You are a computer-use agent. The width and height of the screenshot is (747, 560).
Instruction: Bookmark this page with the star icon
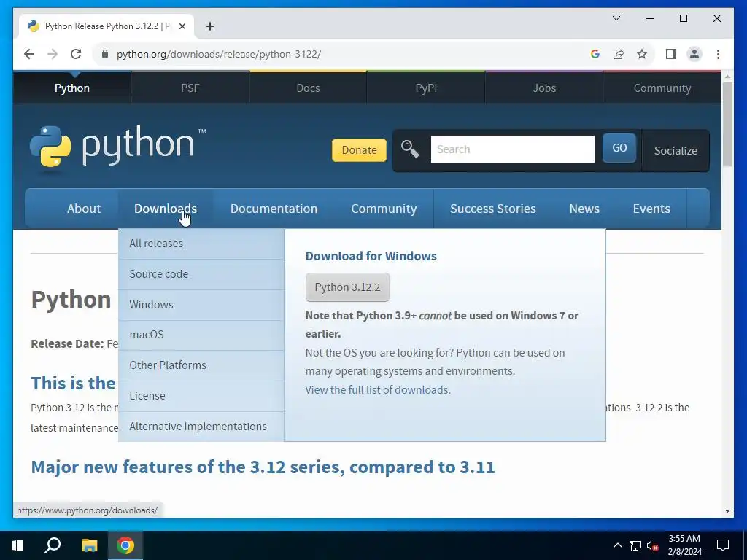click(642, 54)
